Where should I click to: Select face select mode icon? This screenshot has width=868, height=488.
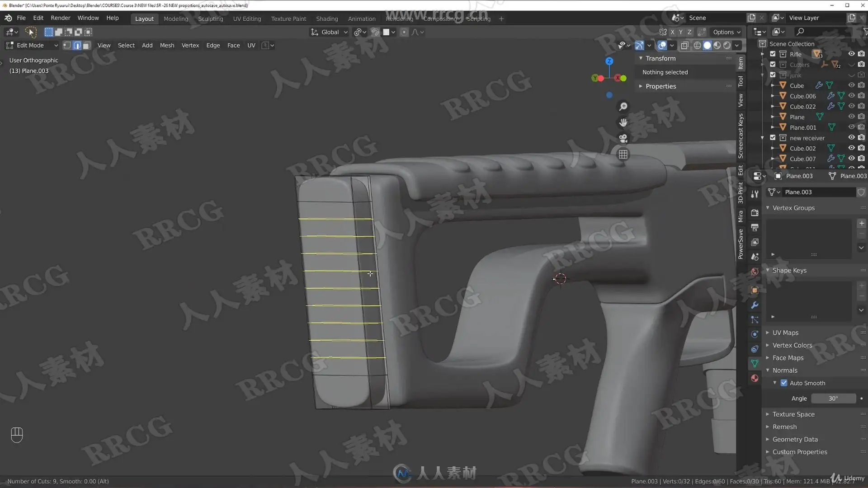click(86, 45)
